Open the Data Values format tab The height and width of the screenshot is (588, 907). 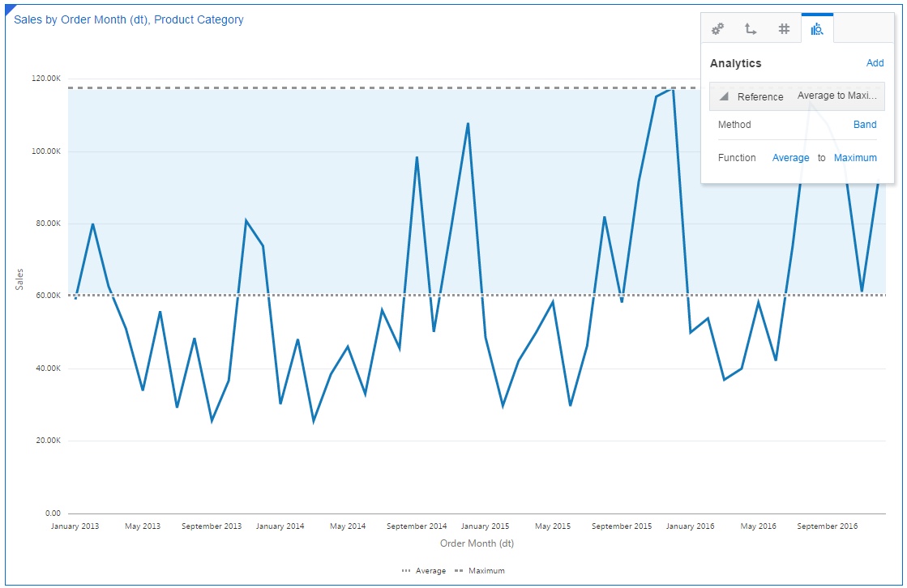782,28
